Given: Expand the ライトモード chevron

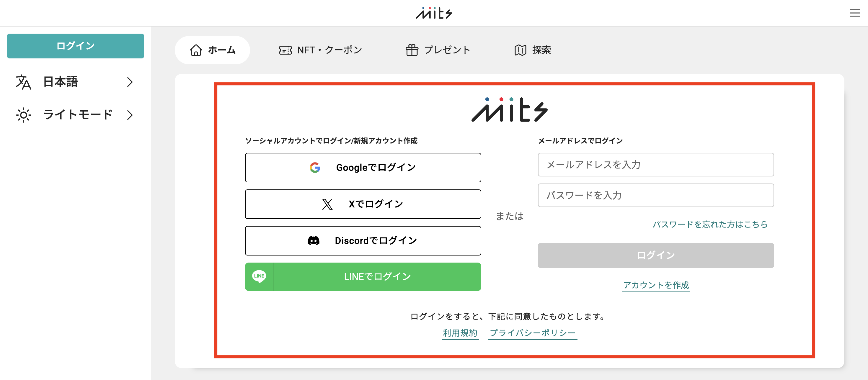Looking at the screenshot, I should (x=130, y=115).
